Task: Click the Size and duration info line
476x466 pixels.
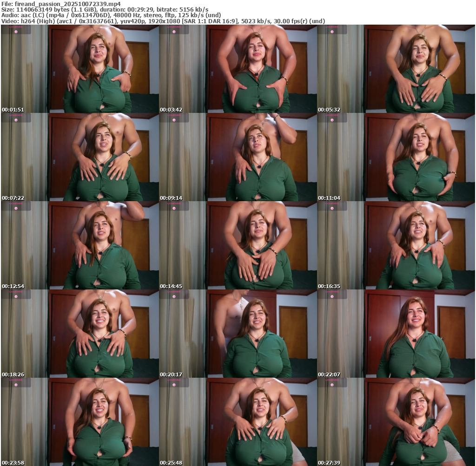Action: click(105, 9)
